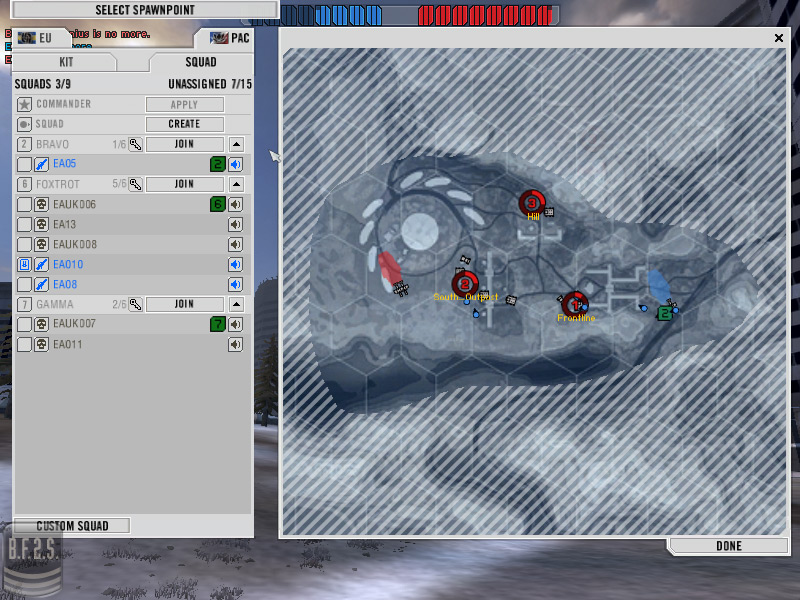This screenshot has width=800, height=600.
Task: Create a new squad
Action: (185, 124)
